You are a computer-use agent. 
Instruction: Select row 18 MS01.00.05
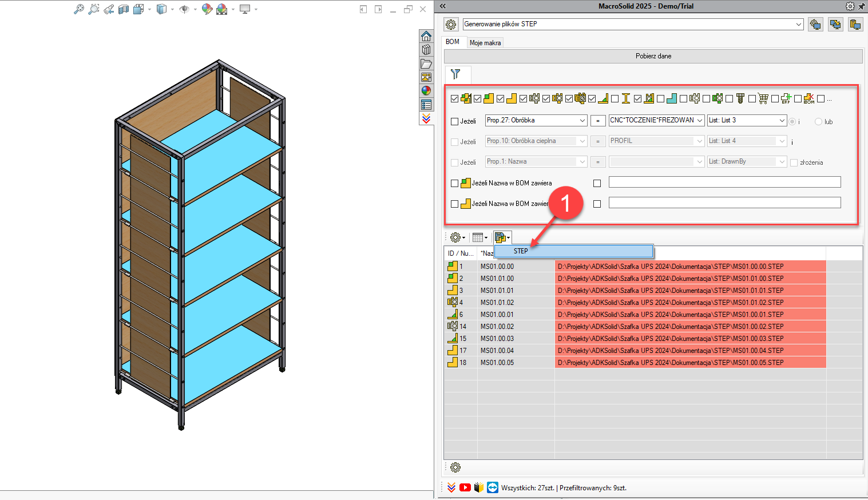click(x=653, y=363)
